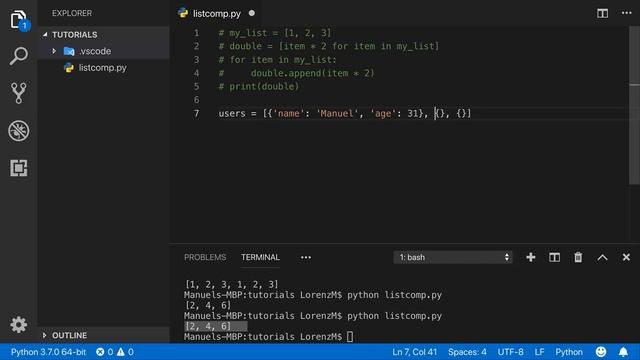The height and width of the screenshot is (360, 640).
Task: Change language mode Python in status bar
Action: [569, 352]
